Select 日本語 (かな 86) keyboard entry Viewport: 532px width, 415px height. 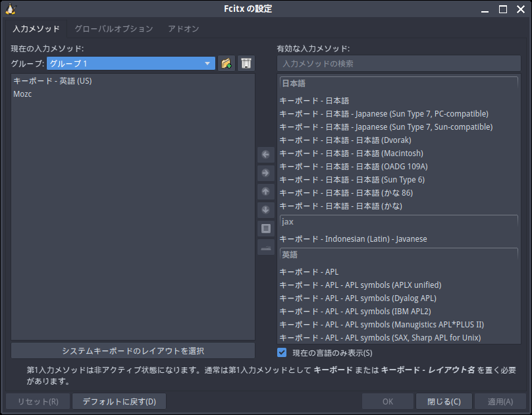(398, 193)
